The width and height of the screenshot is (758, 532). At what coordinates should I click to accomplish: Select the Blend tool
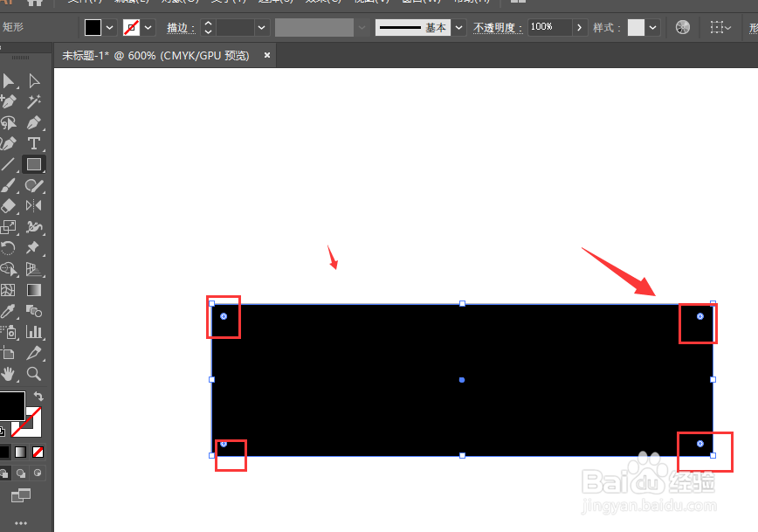point(34,311)
